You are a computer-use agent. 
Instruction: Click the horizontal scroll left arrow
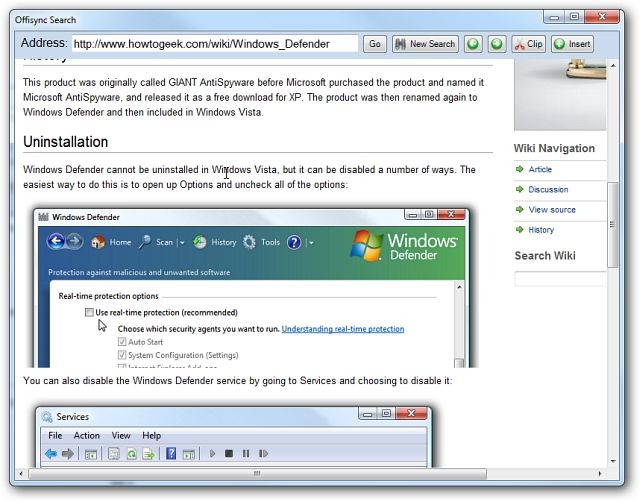pyautogui.click(x=21, y=474)
